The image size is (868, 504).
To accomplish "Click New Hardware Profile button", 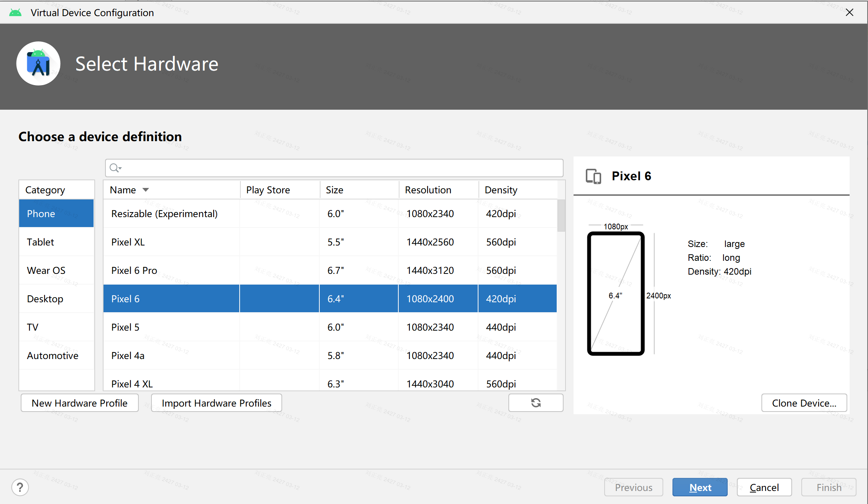I will click(x=80, y=403).
